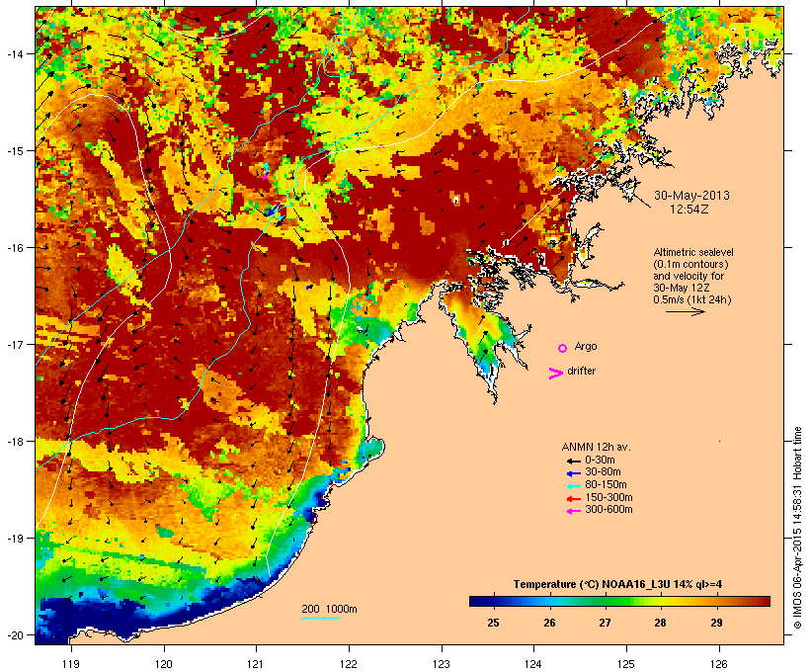
Task: Click latitude label -20
Action: point(14,634)
